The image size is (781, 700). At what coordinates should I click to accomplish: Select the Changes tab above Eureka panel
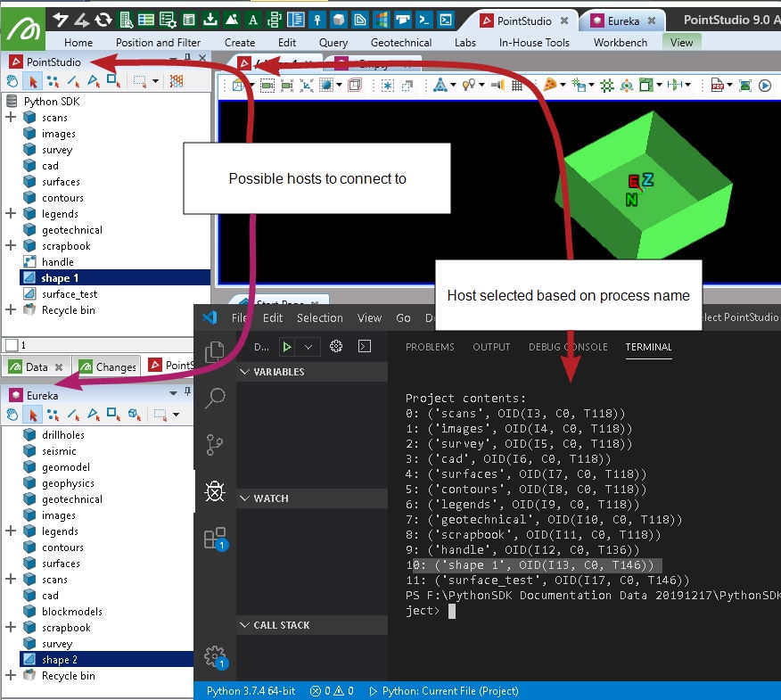point(107,367)
